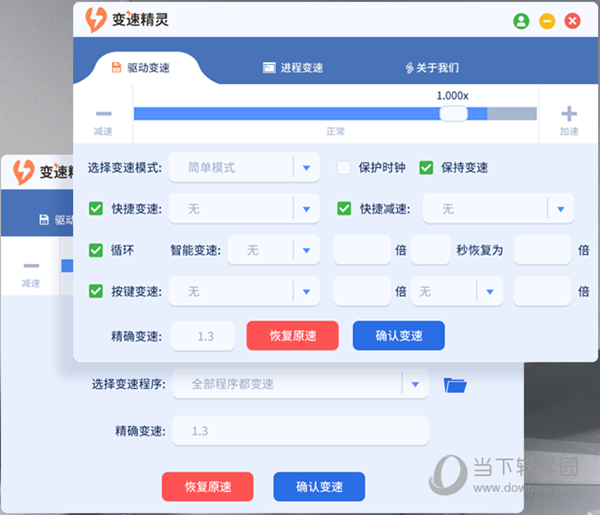Click seconds input before 秒恢复为
The height and width of the screenshot is (515, 600).
click(x=430, y=250)
